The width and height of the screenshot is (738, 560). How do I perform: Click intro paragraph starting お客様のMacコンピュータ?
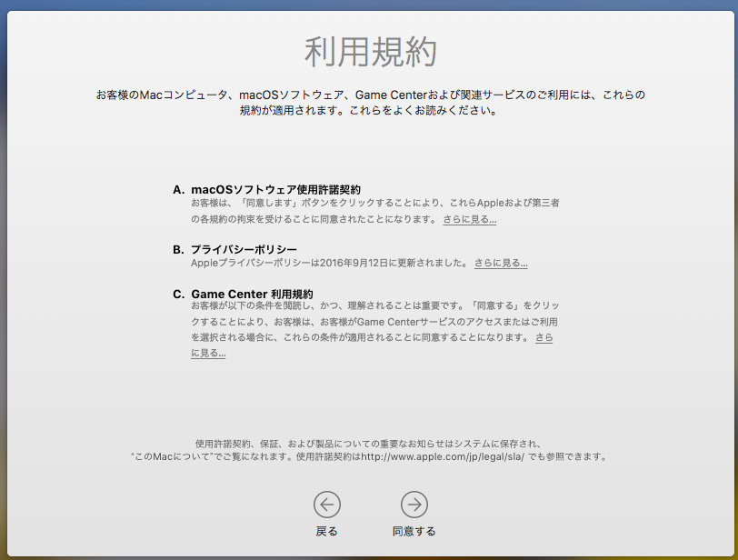pyautogui.click(x=371, y=103)
